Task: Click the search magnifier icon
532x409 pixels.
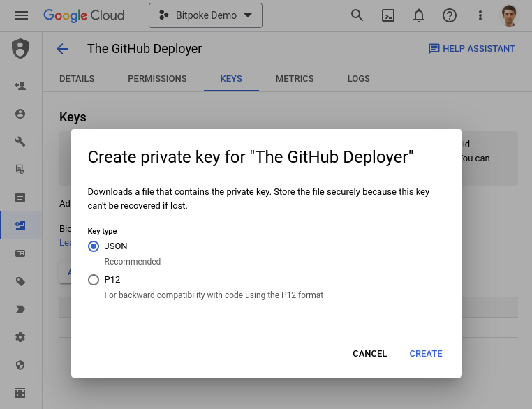Action: click(357, 15)
